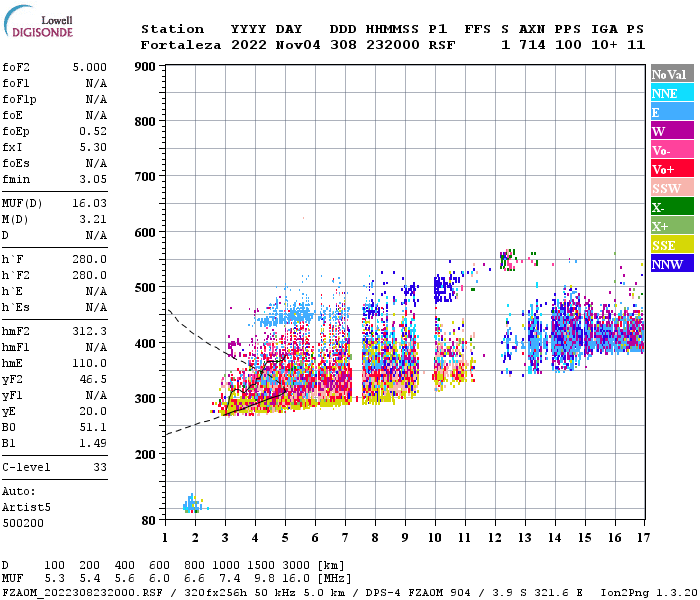Select the No Val legend swatch
This screenshot has height=600, width=700.
pos(672,74)
